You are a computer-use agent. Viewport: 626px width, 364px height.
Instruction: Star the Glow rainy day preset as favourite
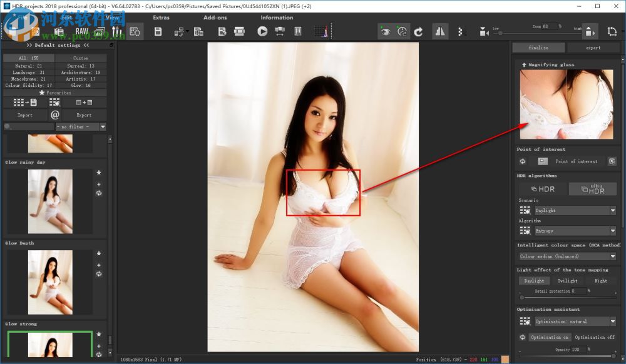pyautogui.click(x=98, y=173)
